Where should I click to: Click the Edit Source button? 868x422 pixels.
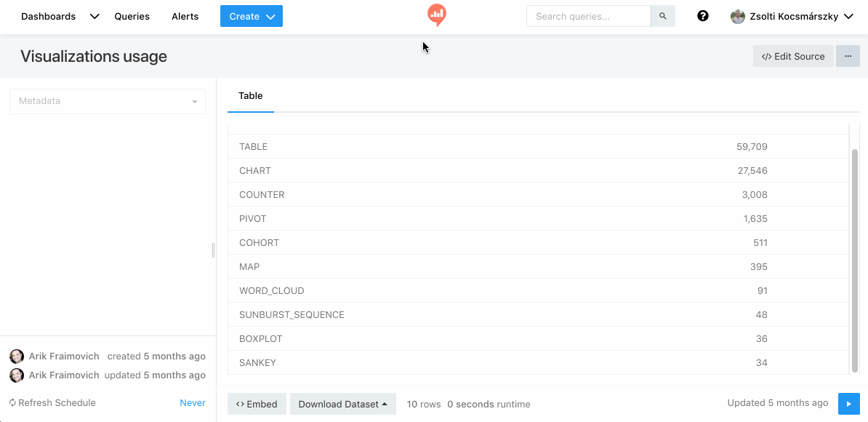click(x=793, y=56)
